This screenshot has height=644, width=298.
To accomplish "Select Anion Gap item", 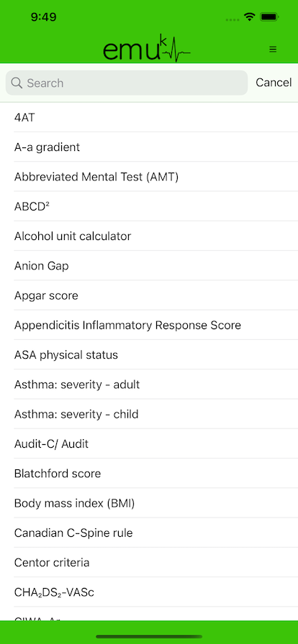I will tap(149, 266).
